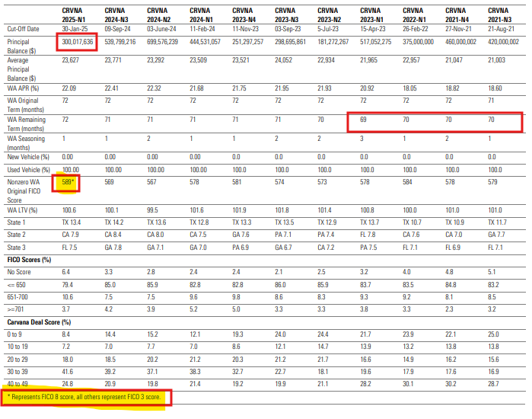Screen dimensions: 532x419
Task: Click the FICO Scores (%) section heading
Action: pos(29,260)
